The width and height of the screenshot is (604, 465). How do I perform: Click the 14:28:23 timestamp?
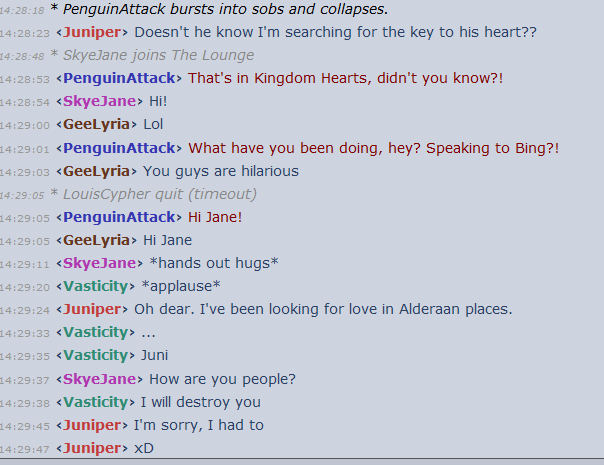(x=25, y=34)
